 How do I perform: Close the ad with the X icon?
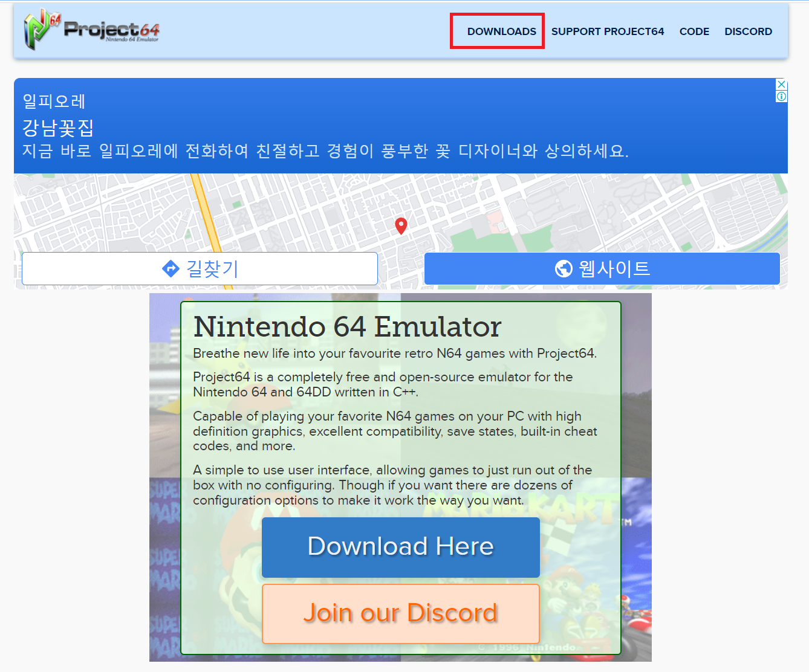point(782,85)
